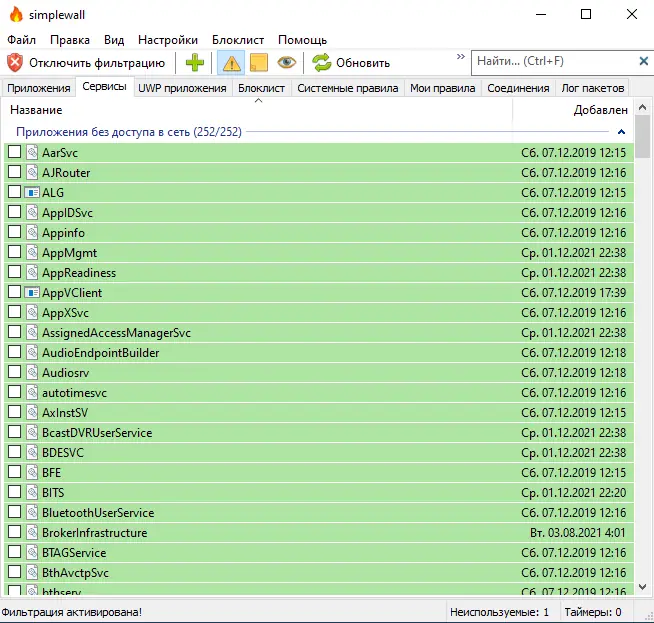Enable the BcastDVRUserService checkbox

[x=15, y=432]
